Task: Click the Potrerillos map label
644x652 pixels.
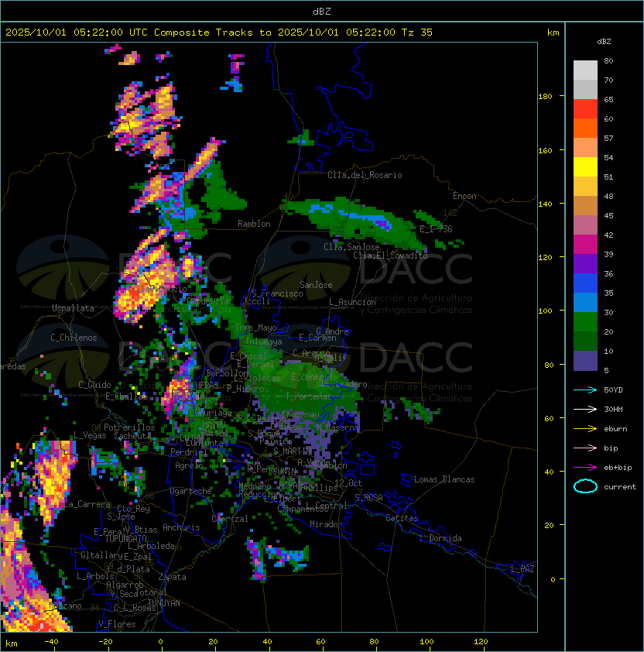Action: pos(129,427)
